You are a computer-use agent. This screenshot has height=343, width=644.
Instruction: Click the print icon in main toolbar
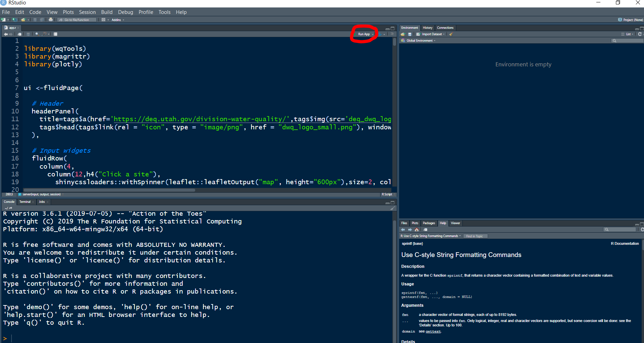click(51, 20)
